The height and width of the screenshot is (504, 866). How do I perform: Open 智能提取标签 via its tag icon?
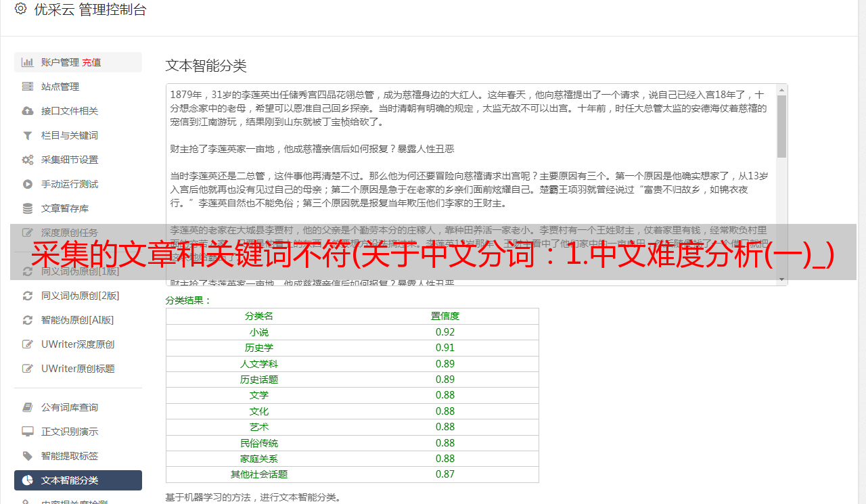pyautogui.click(x=28, y=456)
